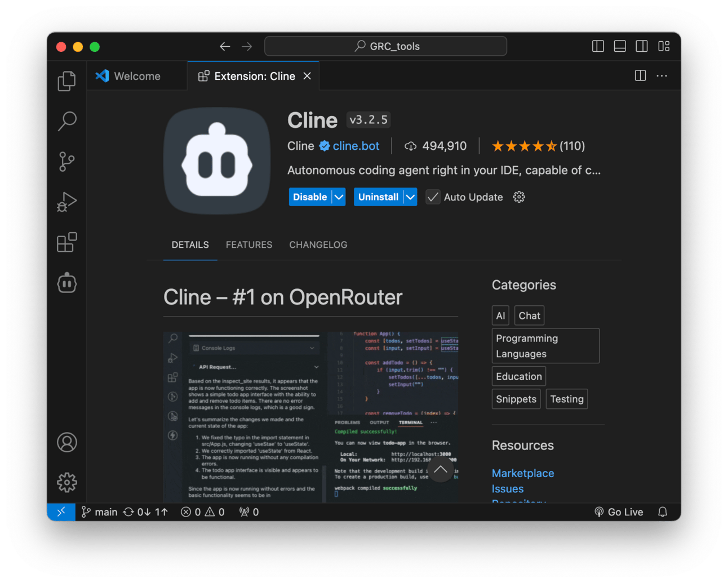
Task: Select the Chat category tag
Action: click(530, 315)
